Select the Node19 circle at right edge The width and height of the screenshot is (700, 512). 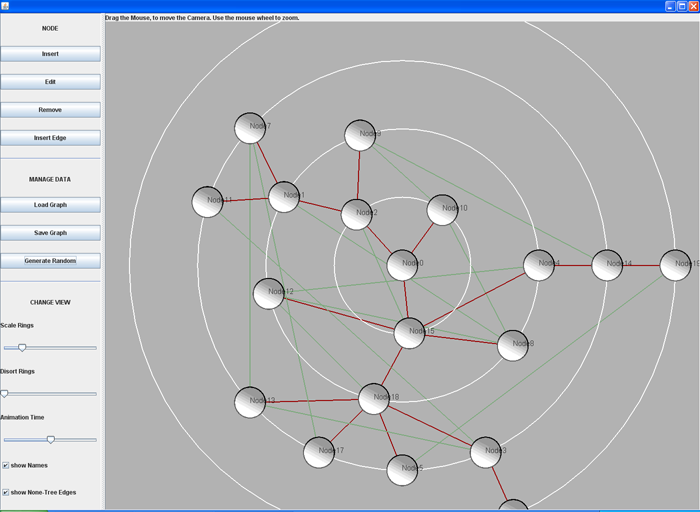pyautogui.click(x=675, y=265)
